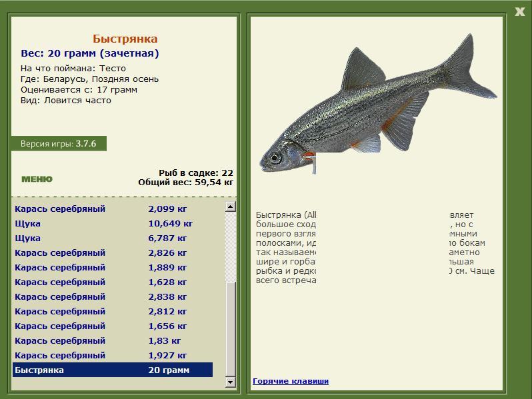532x399 pixels.
Task: Select Карась серебряный 2,812 кг entry
Action: coord(113,311)
